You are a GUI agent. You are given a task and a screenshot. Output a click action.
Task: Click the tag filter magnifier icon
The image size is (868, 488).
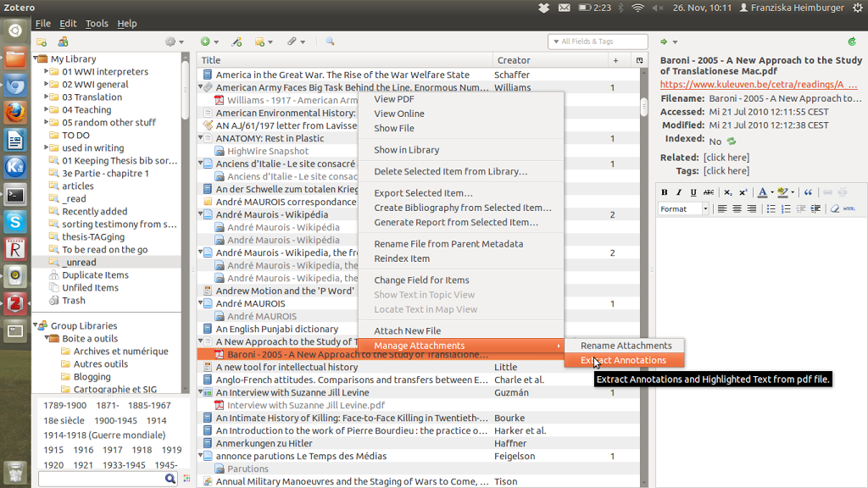coord(170,479)
